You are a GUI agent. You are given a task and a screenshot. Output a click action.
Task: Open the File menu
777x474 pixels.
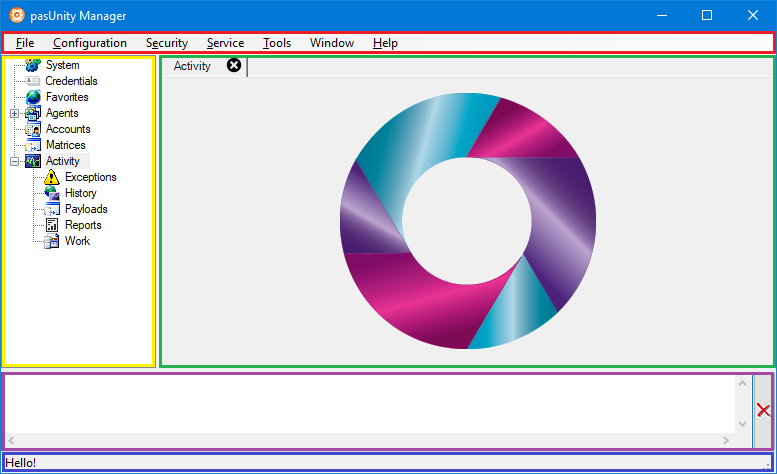(25, 43)
